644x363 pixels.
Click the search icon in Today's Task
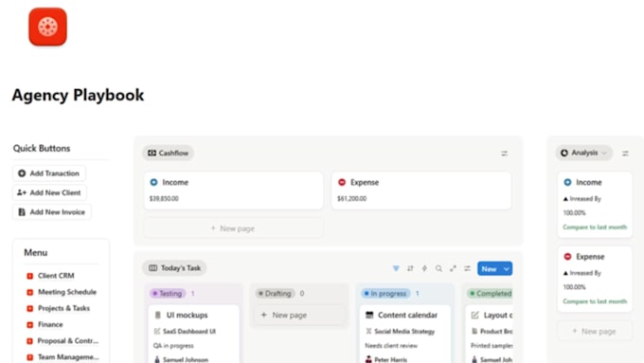pyautogui.click(x=438, y=268)
